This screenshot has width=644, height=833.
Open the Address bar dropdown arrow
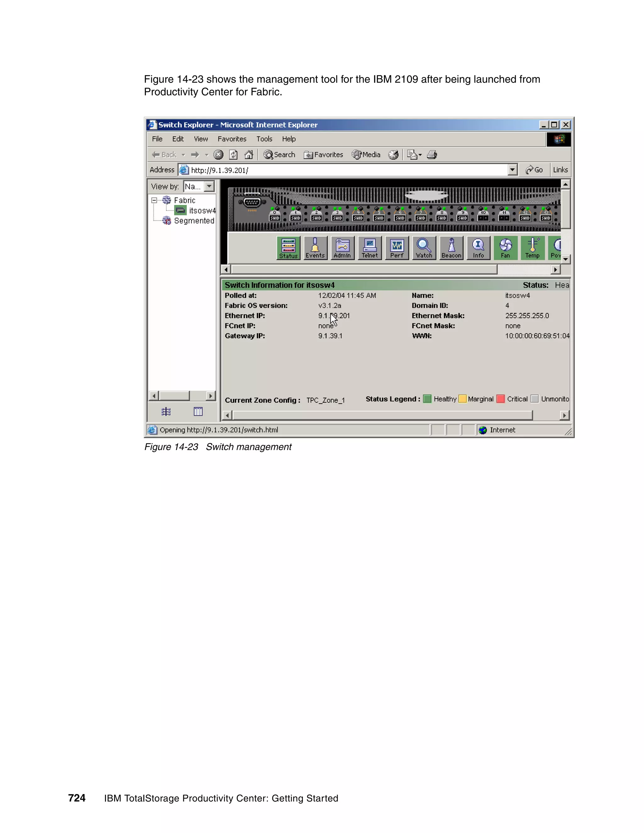512,170
